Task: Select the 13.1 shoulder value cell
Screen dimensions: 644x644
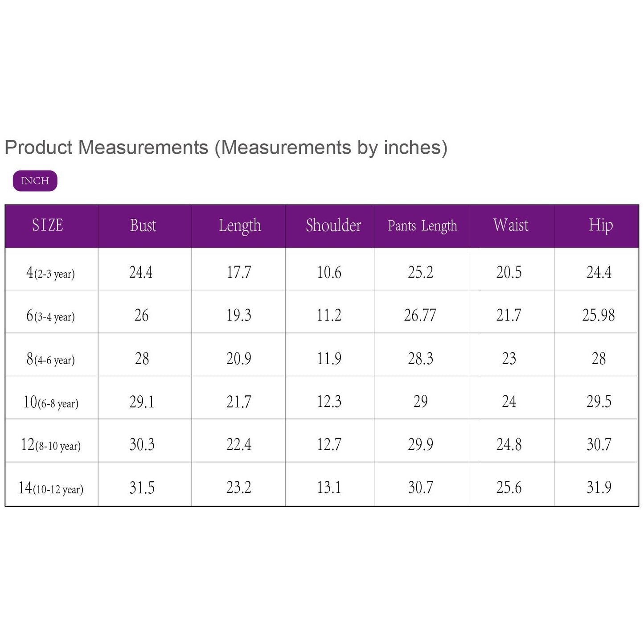Action: pos(329,488)
